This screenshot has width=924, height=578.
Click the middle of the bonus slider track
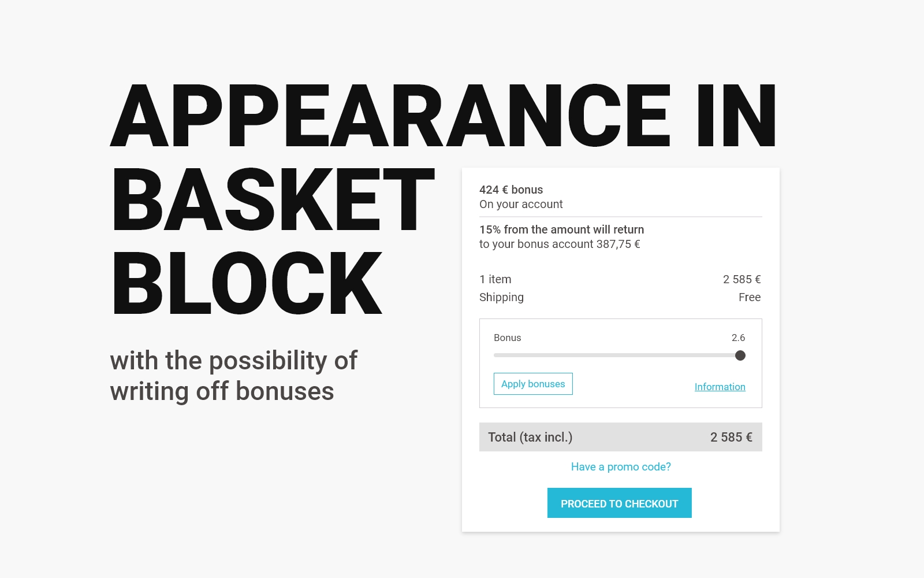click(617, 355)
